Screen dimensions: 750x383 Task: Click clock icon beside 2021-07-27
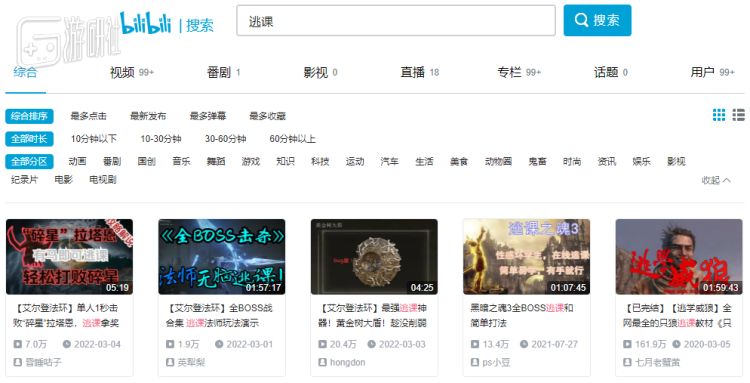coord(524,344)
